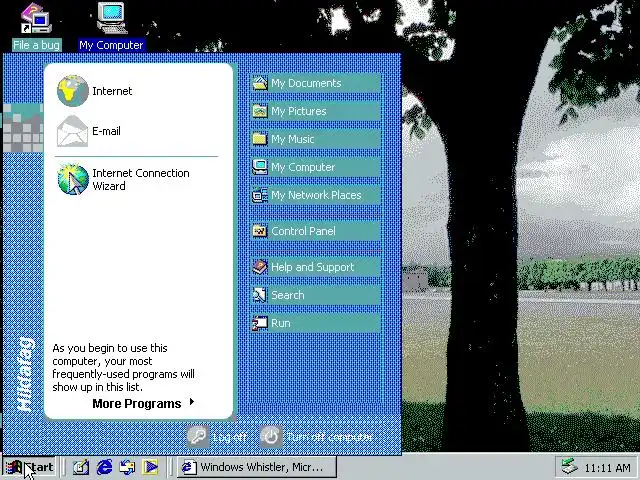Screen dimensions: 640x480
Task: Select the My Computer desktop icon
Action: click(x=112, y=18)
